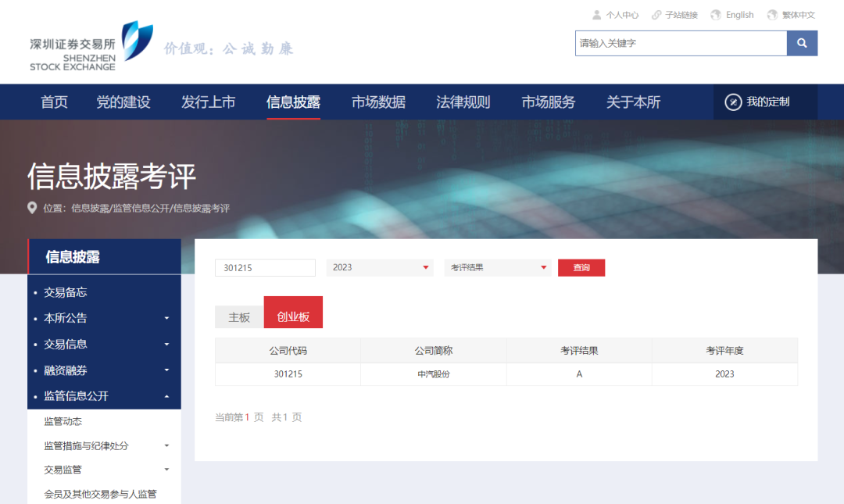This screenshot has width=844, height=504.
Task: Expand the 融资融券 submenu arrow
Action: 167,370
